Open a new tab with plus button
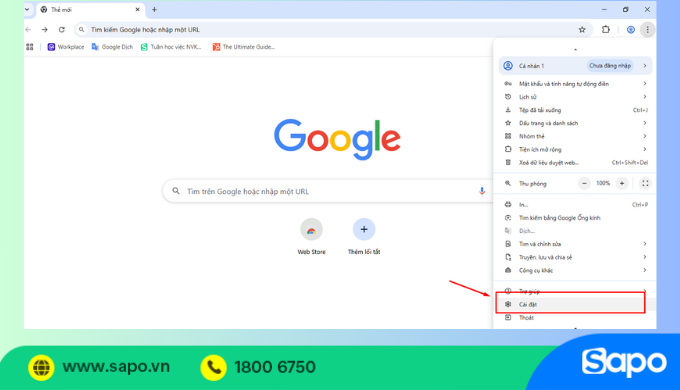This screenshot has height=390, width=680. coord(154,9)
